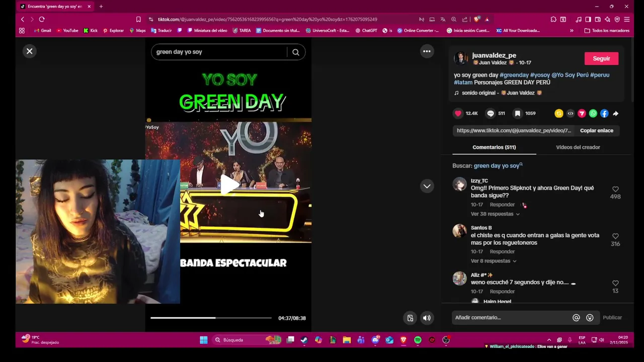The width and height of the screenshot is (644, 362).
Task: Mute the video with speaker icon
Action: tap(427, 318)
